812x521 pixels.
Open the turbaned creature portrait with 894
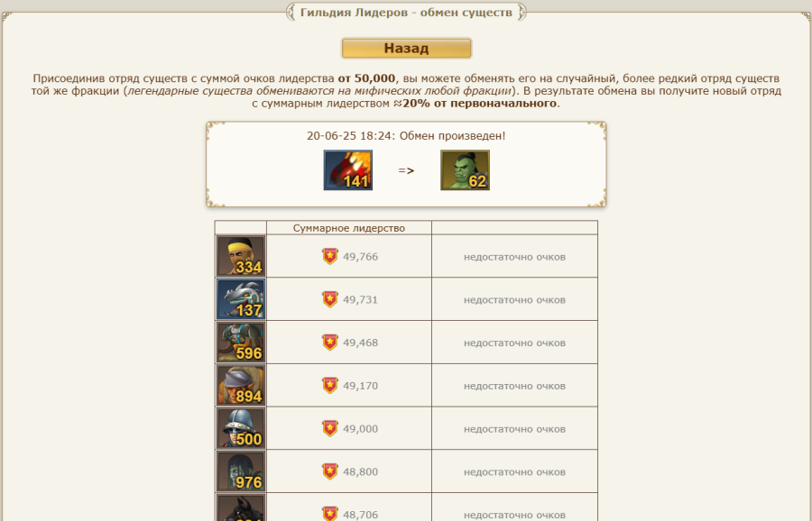pos(241,385)
